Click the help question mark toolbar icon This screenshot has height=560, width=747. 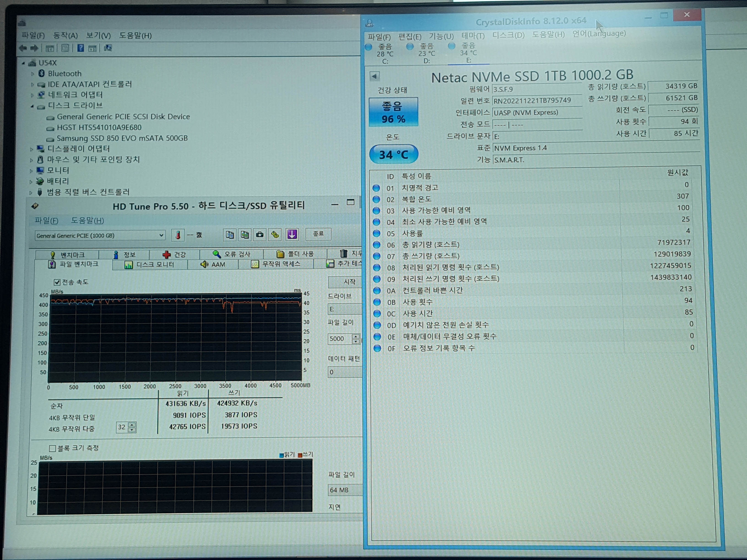point(80,48)
